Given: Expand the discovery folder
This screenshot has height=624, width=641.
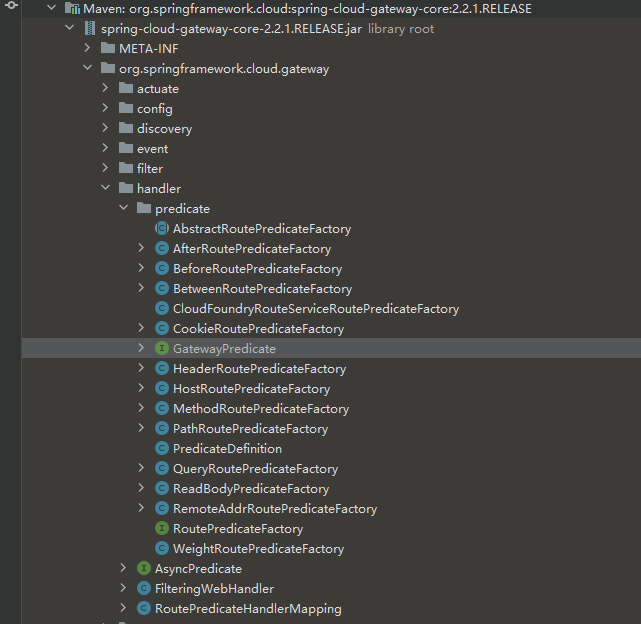Looking at the screenshot, I should 105,128.
